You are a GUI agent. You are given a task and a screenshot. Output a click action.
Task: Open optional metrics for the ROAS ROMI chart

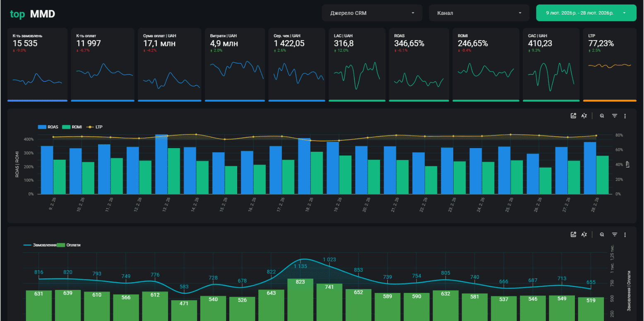(x=573, y=116)
